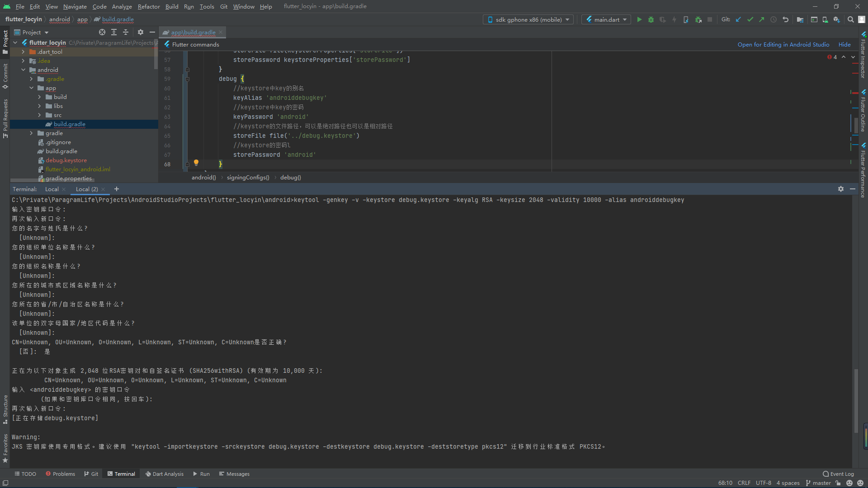Open the AVD device manager icon
The height and width of the screenshot is (488, 868).
click(x=825, y=19)
